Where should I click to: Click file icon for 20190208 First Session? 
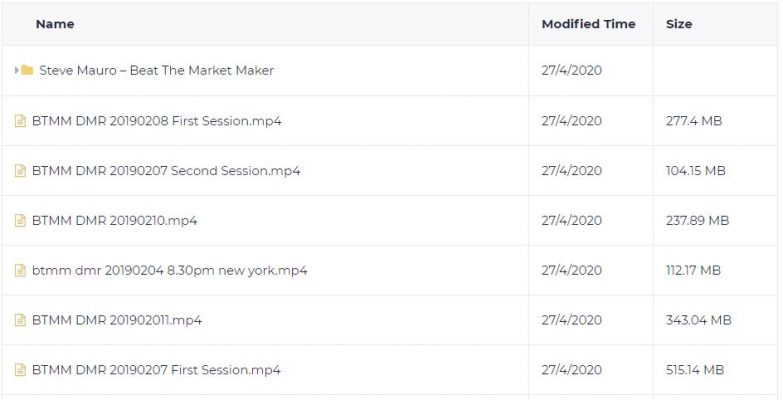[x=20, y=121]
